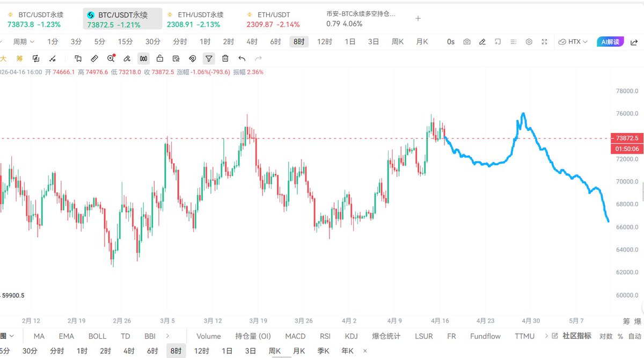The width and height of the screenshot is (644, 358).
Task: Expand more indicators with chevron after BBI
Action: tap(167, 336)
